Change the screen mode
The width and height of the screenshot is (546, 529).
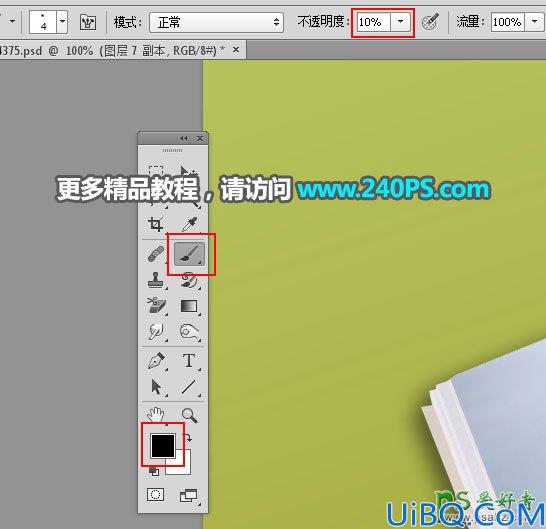click(188, 495)
